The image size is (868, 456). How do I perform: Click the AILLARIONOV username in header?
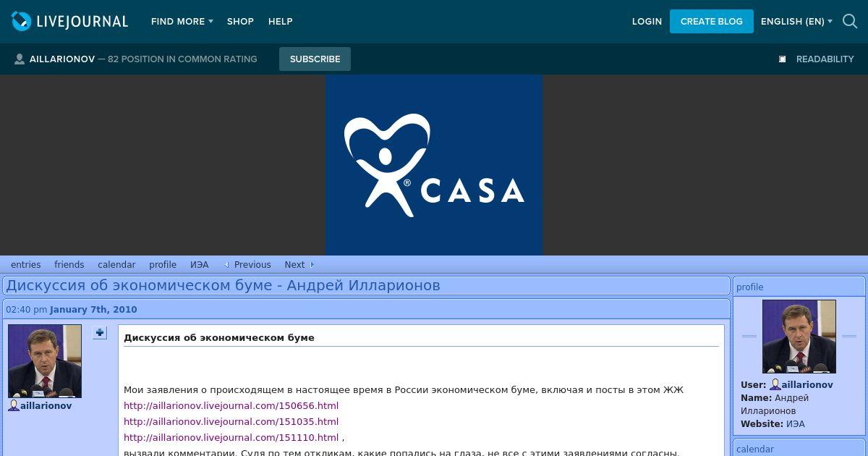tap(62, 59)
